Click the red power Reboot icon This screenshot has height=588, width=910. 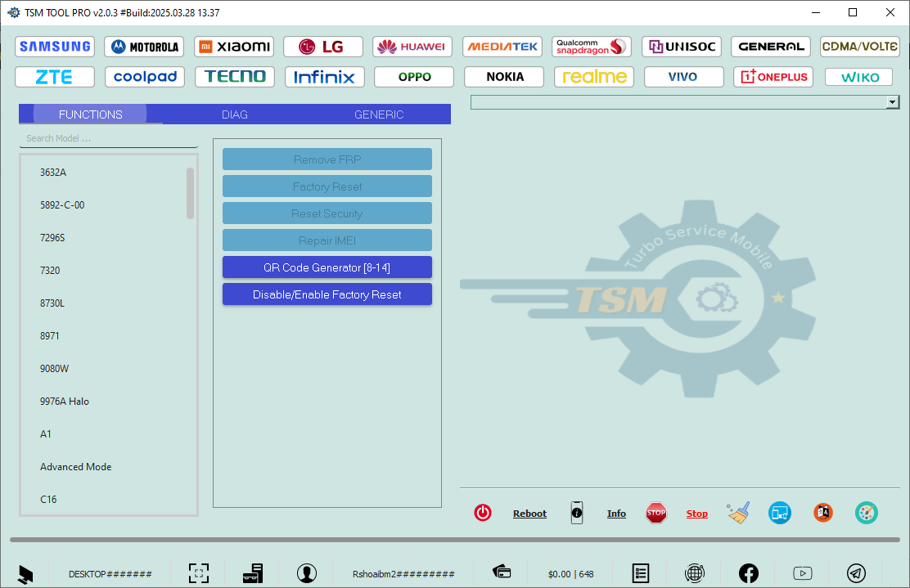tap(483, 513)
